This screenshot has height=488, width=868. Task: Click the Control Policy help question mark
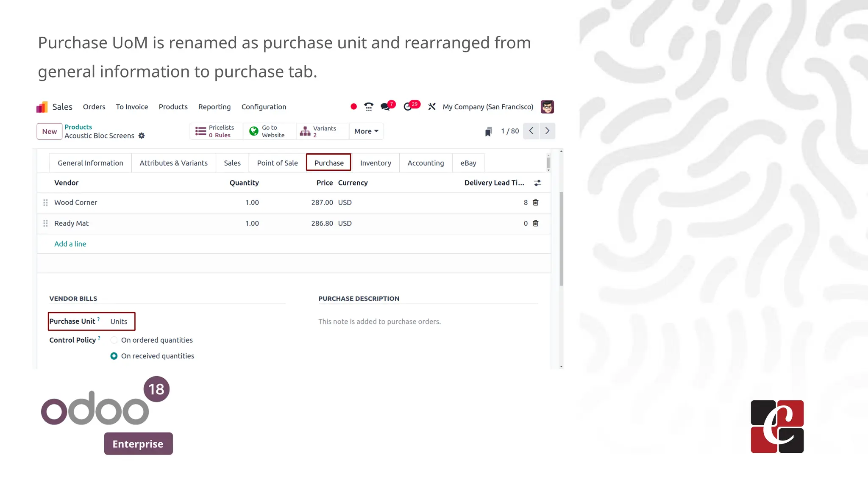99,338
